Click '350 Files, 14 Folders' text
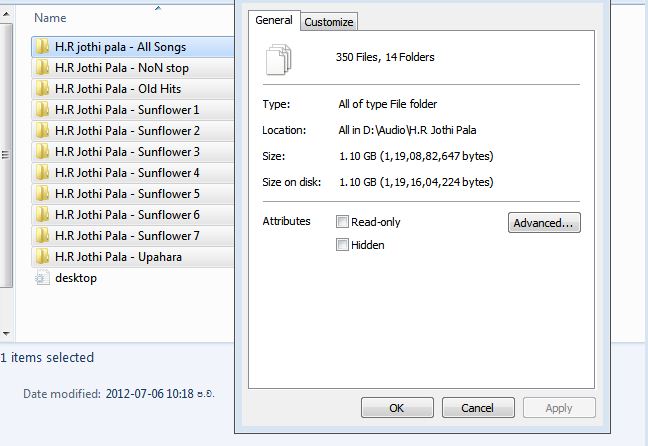648x446 pixels. point(385,57)
